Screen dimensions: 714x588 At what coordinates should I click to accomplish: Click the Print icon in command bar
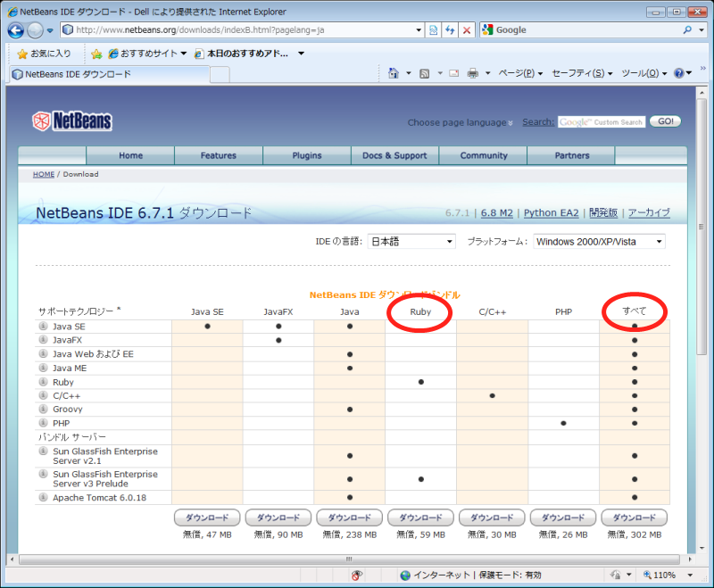(473, 73)
